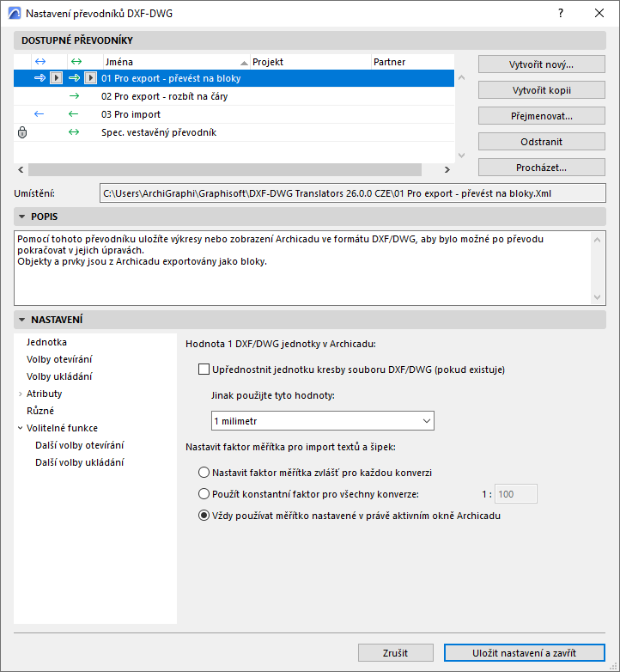Screen dimensions: 620x672
Task: Click the Partner column header
Action: pyautogui.click(x=413, y=62)
